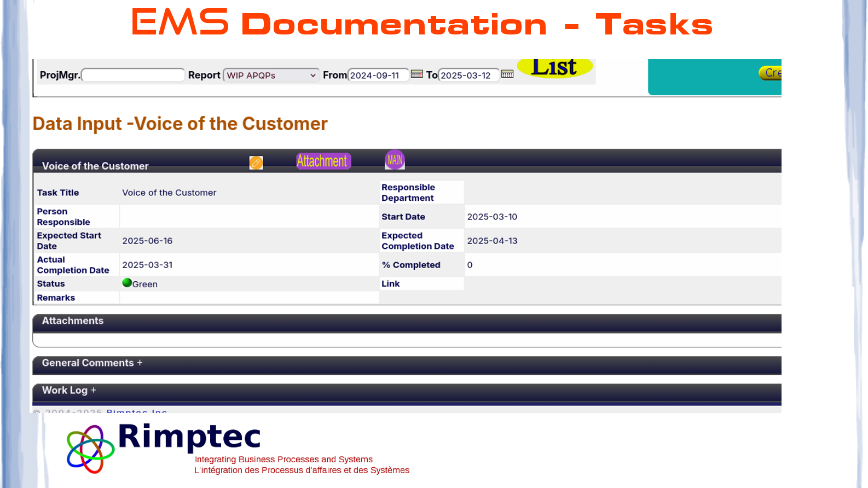Open calendar picker beside To date
868x488 pixels.
(507, 74)
